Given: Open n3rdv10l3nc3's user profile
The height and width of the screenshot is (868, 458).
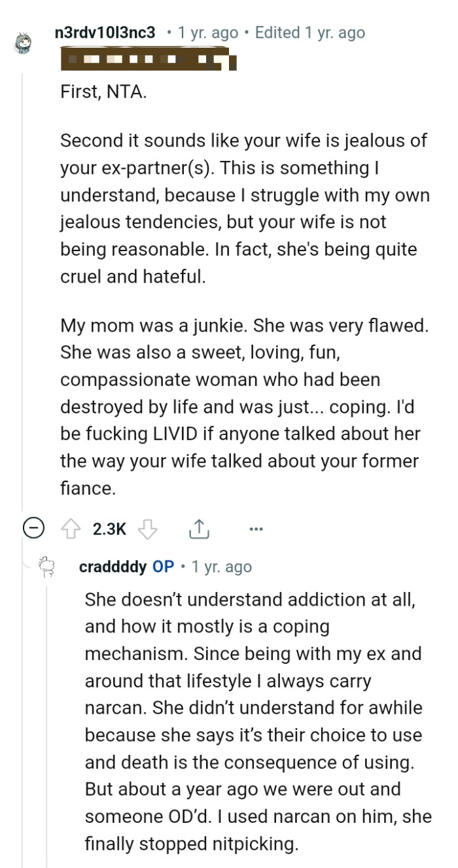Looking at the screenshot, I should tap(105, 32).
